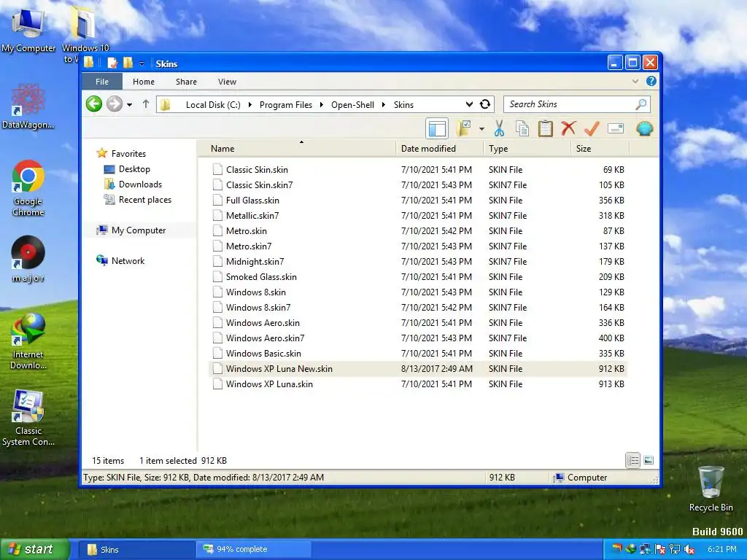Click the Action Center flag tray icon
Screen dimensions: 747x560
coord(659,549)
